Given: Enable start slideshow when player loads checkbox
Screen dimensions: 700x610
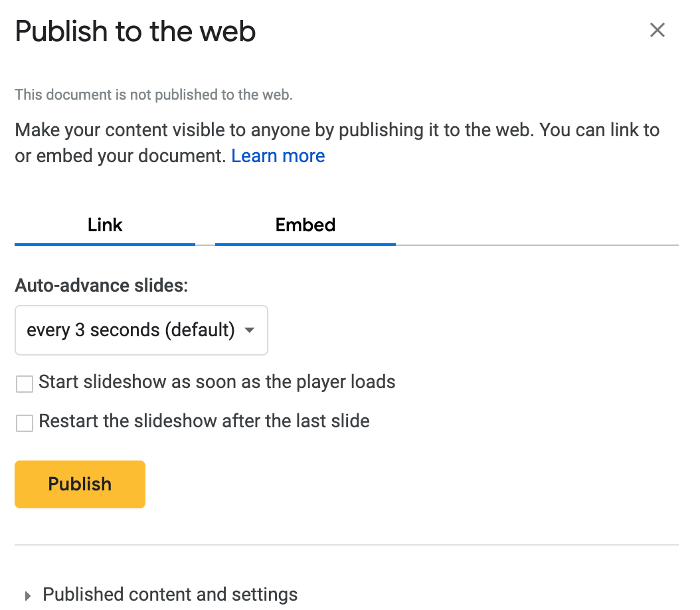Looking at the screenshot, I should pos(25,383).
